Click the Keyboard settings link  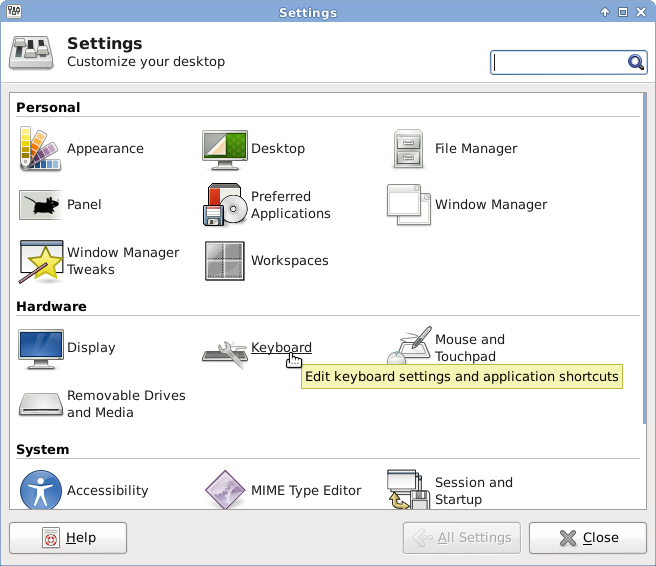(x=280, y=348)
